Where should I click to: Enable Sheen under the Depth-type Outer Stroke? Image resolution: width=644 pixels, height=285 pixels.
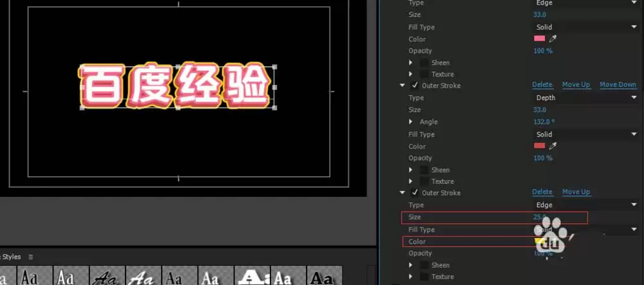424,170
